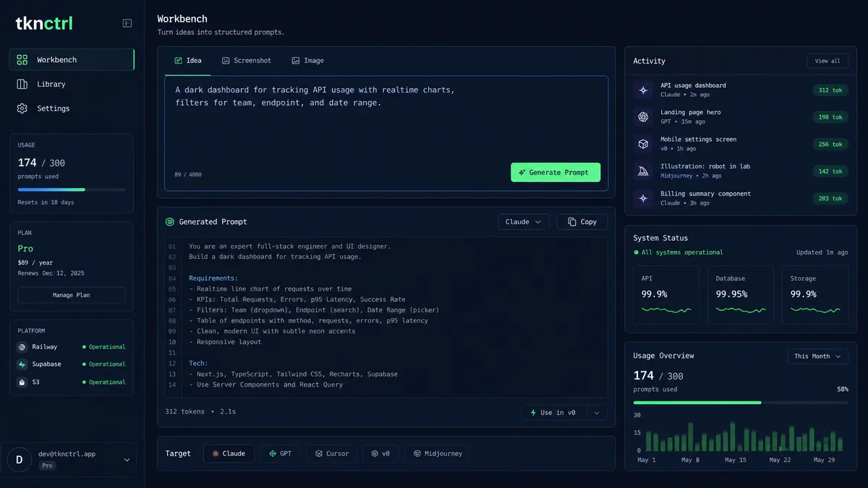Click the Billing summary component icon
The width and height of the screenshot is (868, 488).
(x=643, y=198)
